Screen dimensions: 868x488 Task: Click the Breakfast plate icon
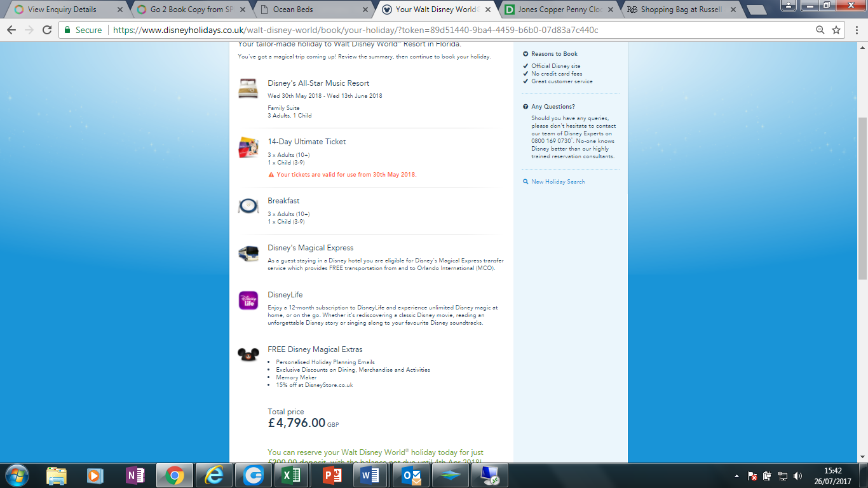[x=248, y=206]
